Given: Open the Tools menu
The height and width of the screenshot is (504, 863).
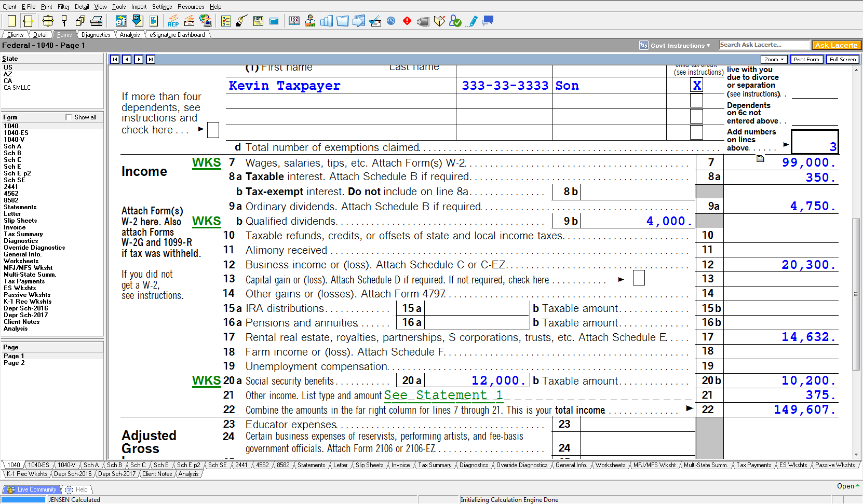Looking at the screenshot, I should pos(119,7).
